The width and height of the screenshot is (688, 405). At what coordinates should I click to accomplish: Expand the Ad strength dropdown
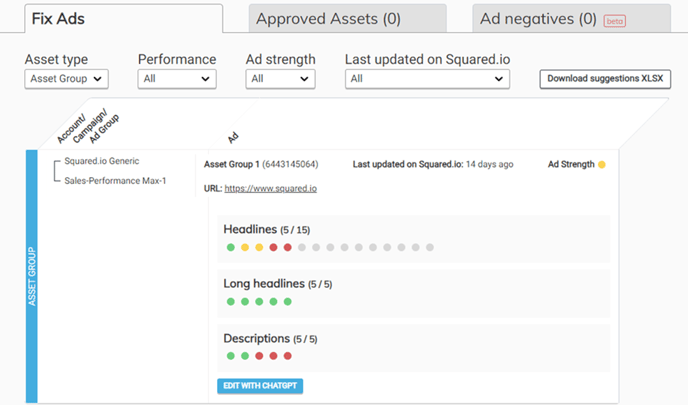(280, 79)
